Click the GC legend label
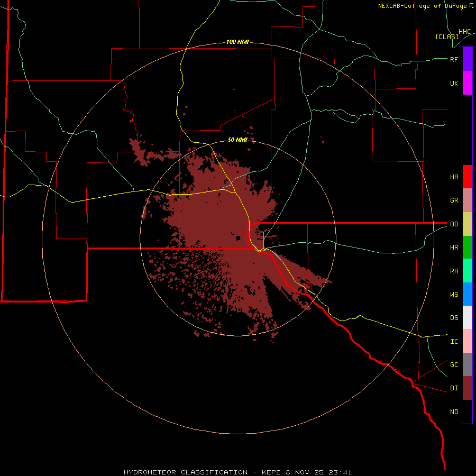The width and height of the screenshot is (476, 476). pyautogui.click(x=454, y=364)
